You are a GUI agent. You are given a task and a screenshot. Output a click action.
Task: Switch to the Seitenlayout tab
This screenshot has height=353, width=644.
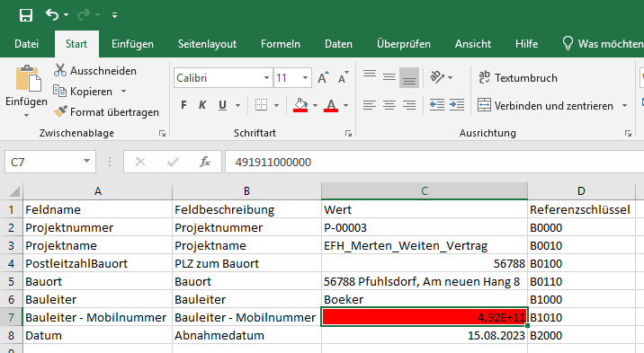(x=207, y=44)
